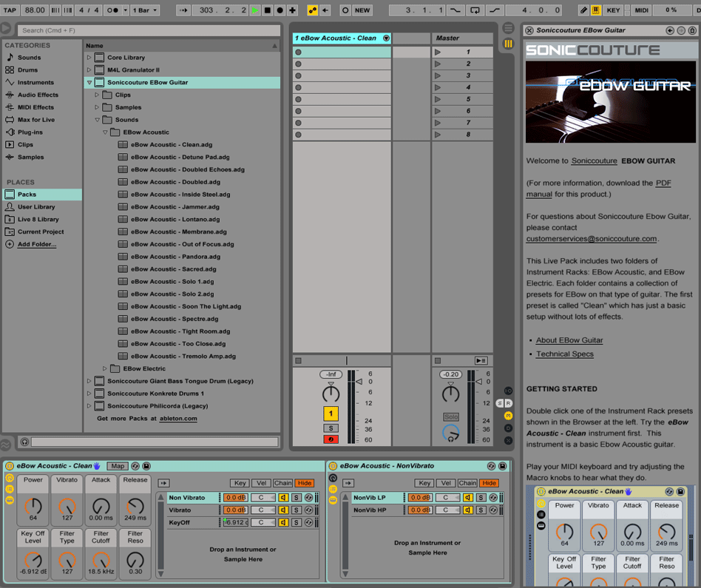Solo the Vibrato chain
The height and width of the screenshot is (588, 701).
(296, 510)
